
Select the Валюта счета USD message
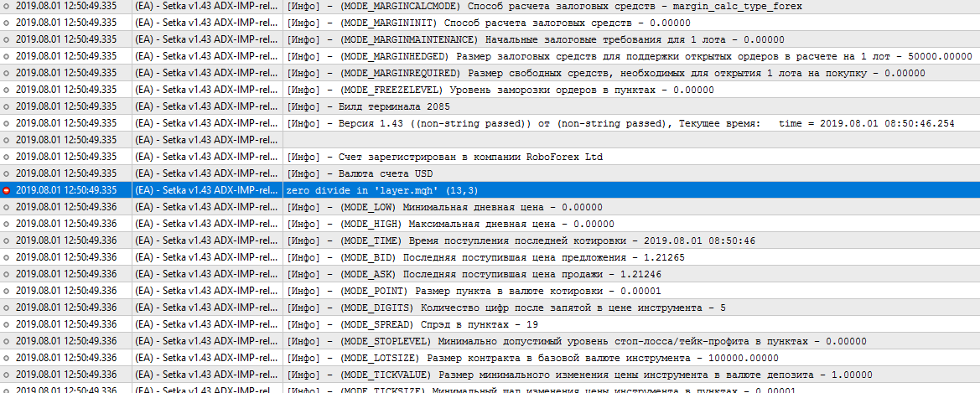click(x=360, y=173)
